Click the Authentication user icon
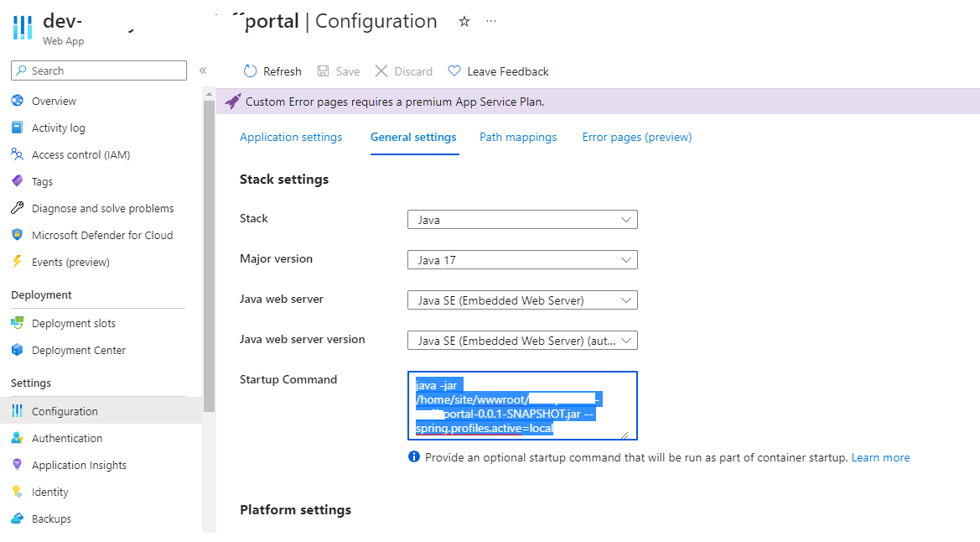The height and width of the screenshot is (542, 980). (18, 438)
